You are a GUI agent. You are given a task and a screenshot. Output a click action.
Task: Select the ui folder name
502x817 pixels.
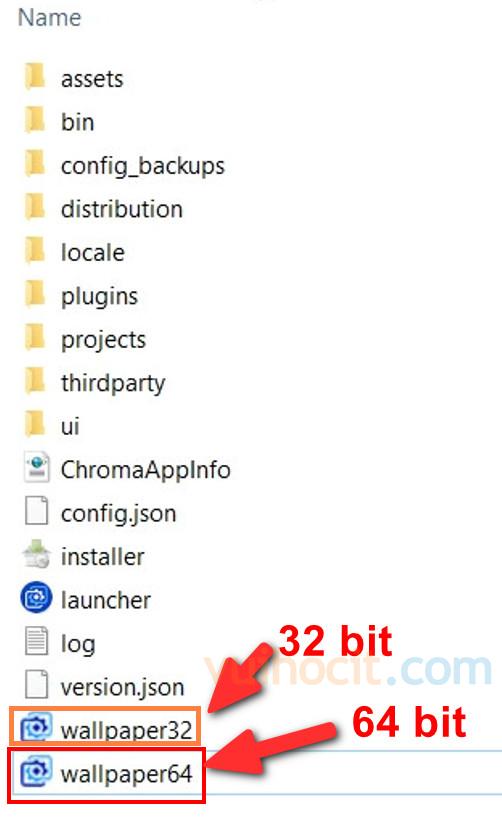[70, 427]
